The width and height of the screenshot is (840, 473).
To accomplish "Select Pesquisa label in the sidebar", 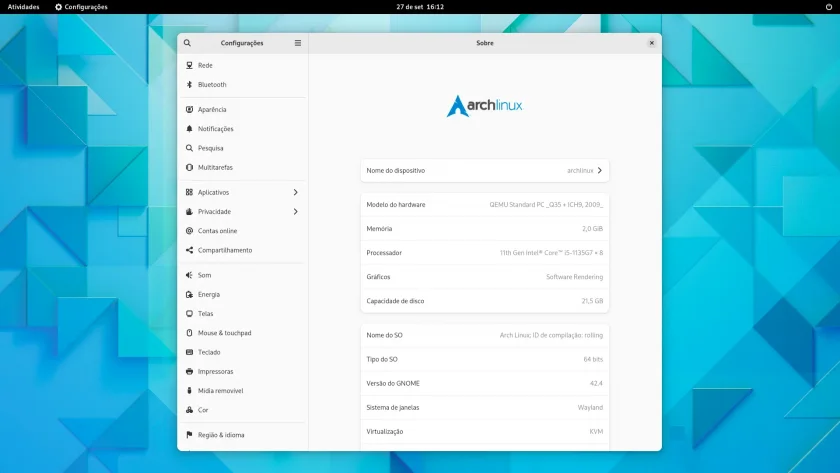I will coord(211,148).
